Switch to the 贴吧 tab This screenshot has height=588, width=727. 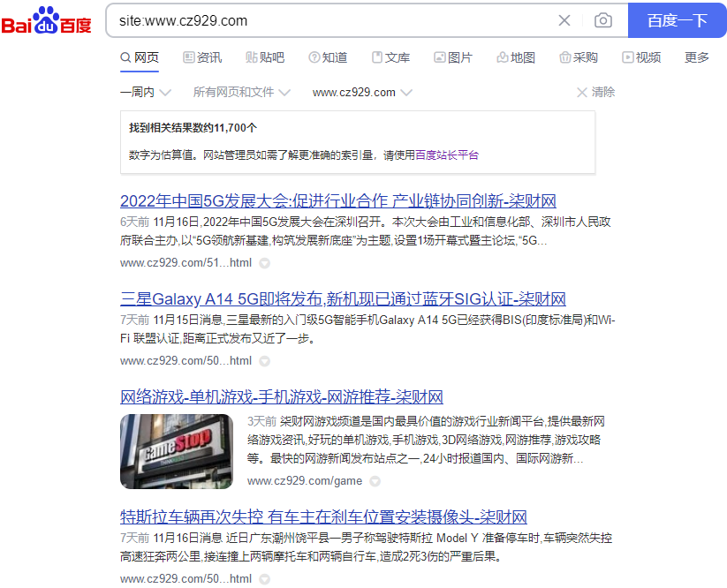coord(265,57)
